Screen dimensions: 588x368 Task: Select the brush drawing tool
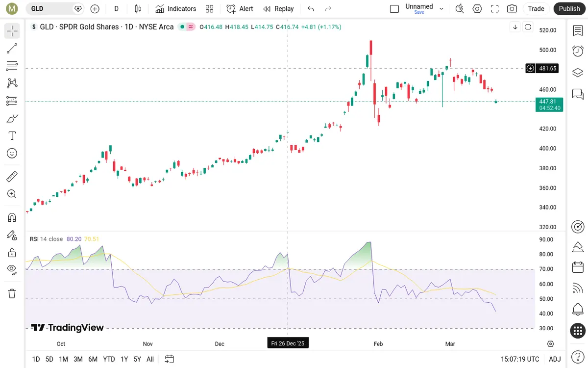pos(12,118)
